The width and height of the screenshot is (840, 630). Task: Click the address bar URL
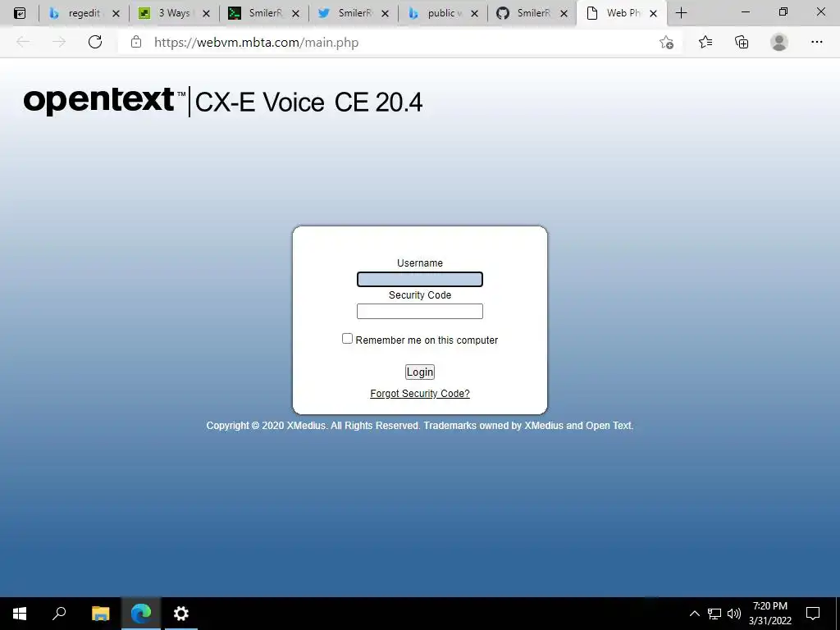[256, 43]
